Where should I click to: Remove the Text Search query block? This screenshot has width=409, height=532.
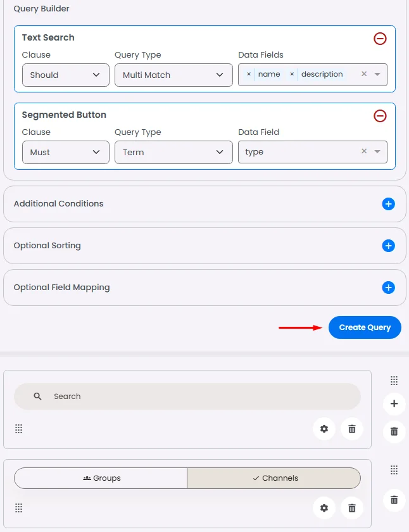[x=380, y=39]
